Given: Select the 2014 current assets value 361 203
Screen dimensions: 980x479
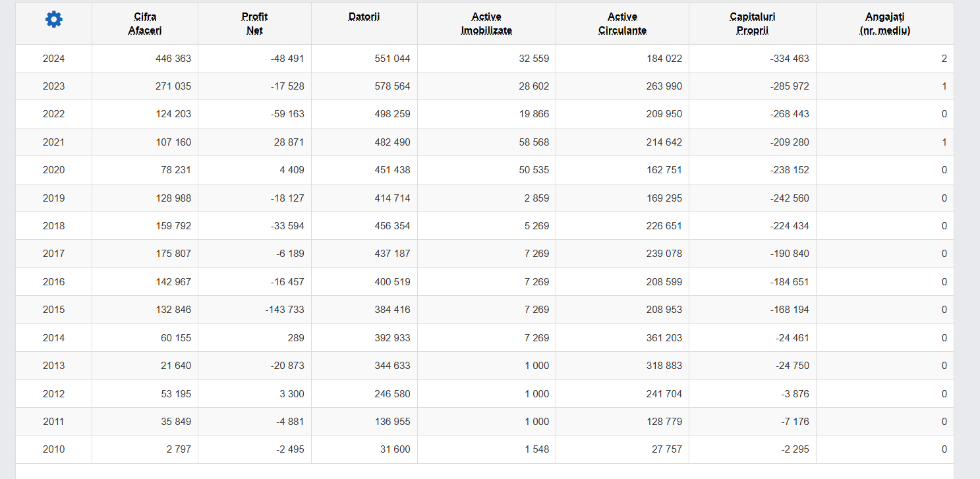Looking at the screenshot, I should pyautogui.click(x=664, y=338).
